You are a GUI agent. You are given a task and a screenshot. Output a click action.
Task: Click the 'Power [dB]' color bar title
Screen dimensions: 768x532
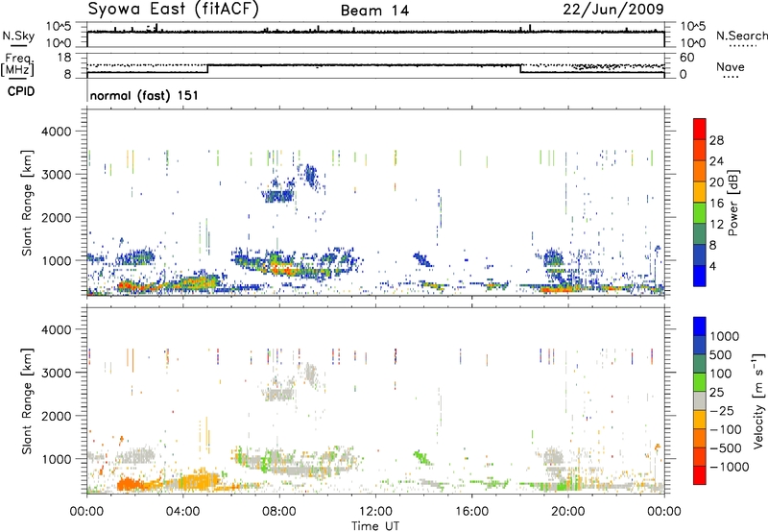(x=733, y=203)
